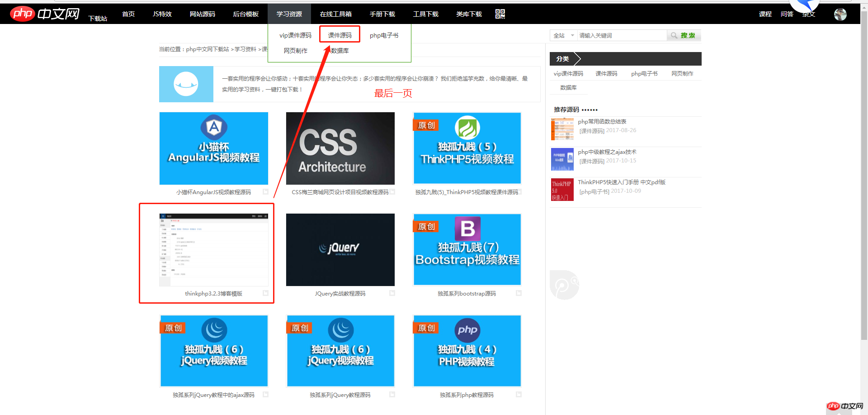
Task: Open 数据库 in the 分类 sidebar
Action: [x=568, y=88]
